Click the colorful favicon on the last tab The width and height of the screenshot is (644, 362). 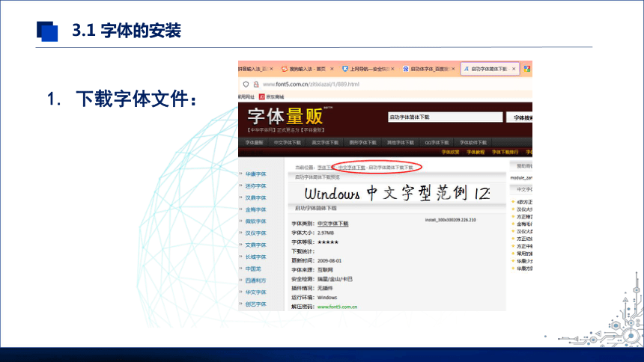pyautogui.click(x=527, y=69)
